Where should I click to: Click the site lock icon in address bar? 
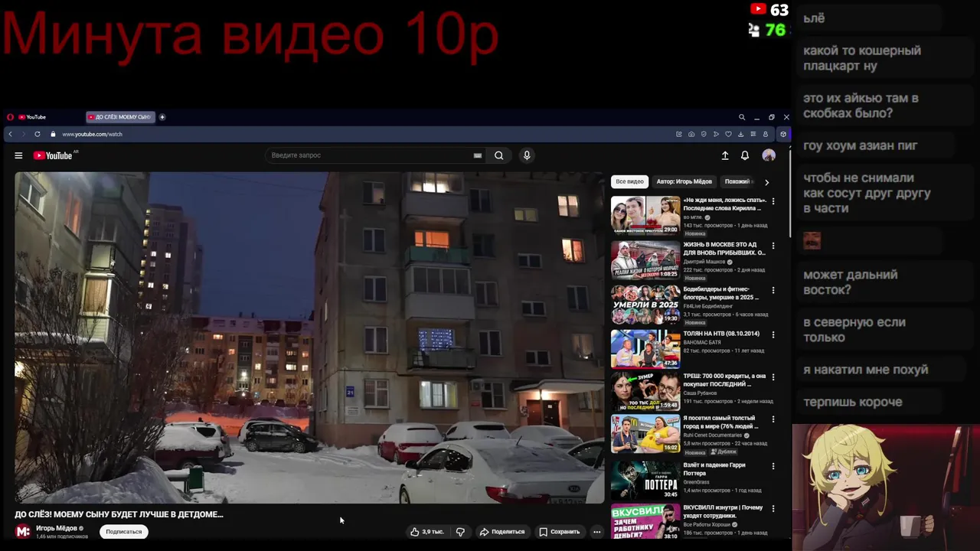click(53, 134)
